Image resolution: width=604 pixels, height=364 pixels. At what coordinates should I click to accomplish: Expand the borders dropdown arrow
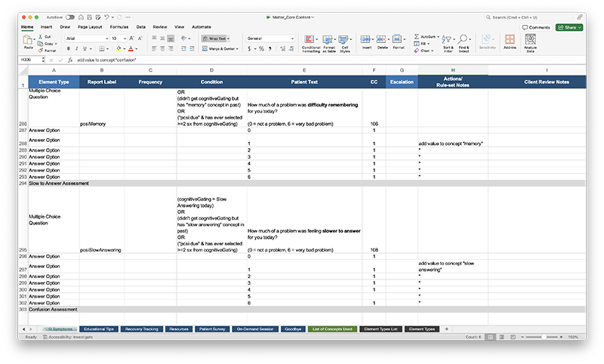click(x=107, y=49)
